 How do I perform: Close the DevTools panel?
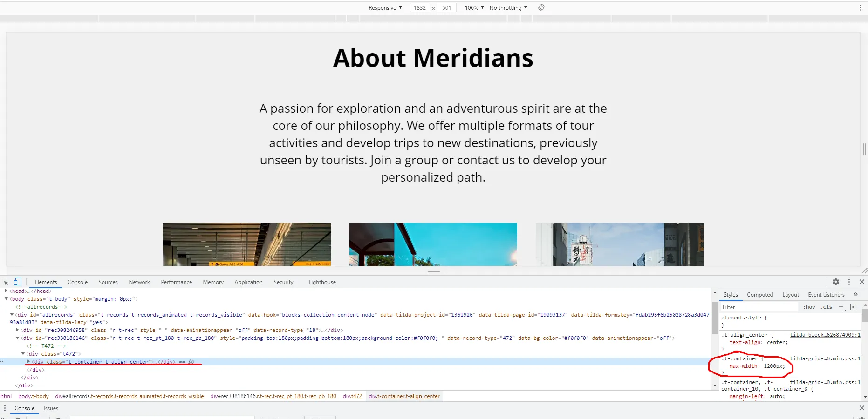[x=862, y=282]
